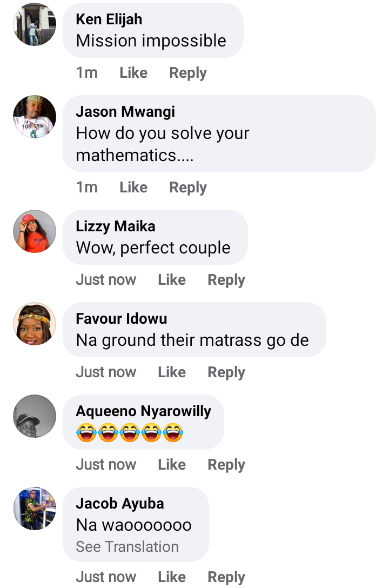This screenshot has width=389, height=588.
Task: Reply to Favour Idowu's comment
Action: (226, 372)
